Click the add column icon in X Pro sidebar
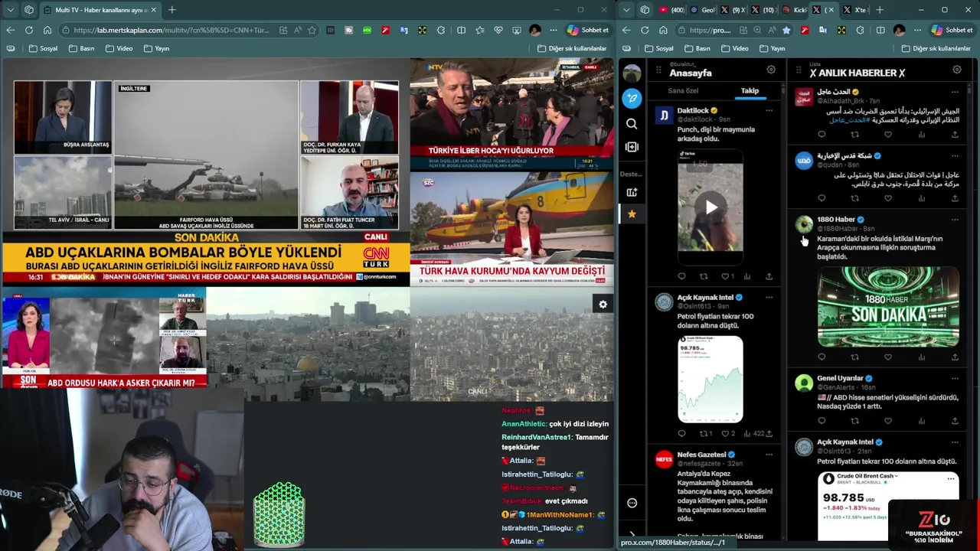Screen dimensions: 980x551 pyautogui.click(x=632, y=147)
